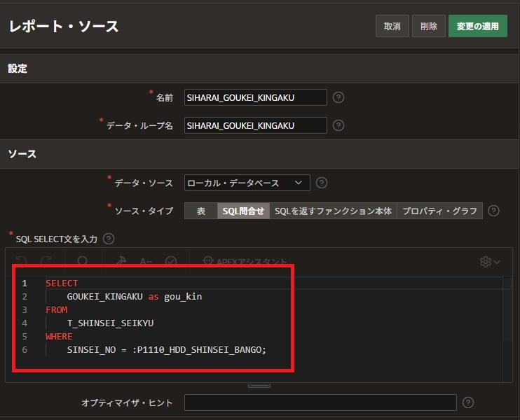Switch source type to プロパティ・グラフ

[439, 211]
